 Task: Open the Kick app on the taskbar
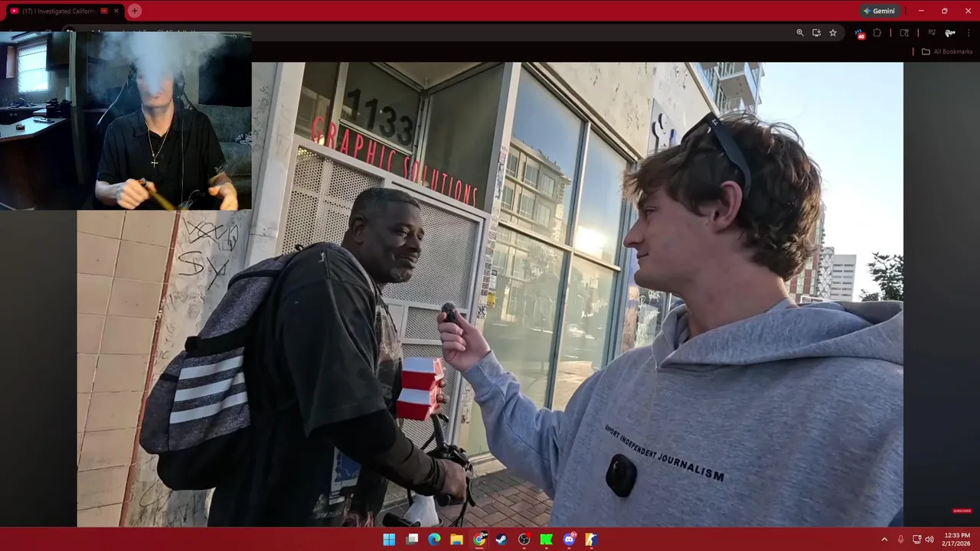coord(546,540)
